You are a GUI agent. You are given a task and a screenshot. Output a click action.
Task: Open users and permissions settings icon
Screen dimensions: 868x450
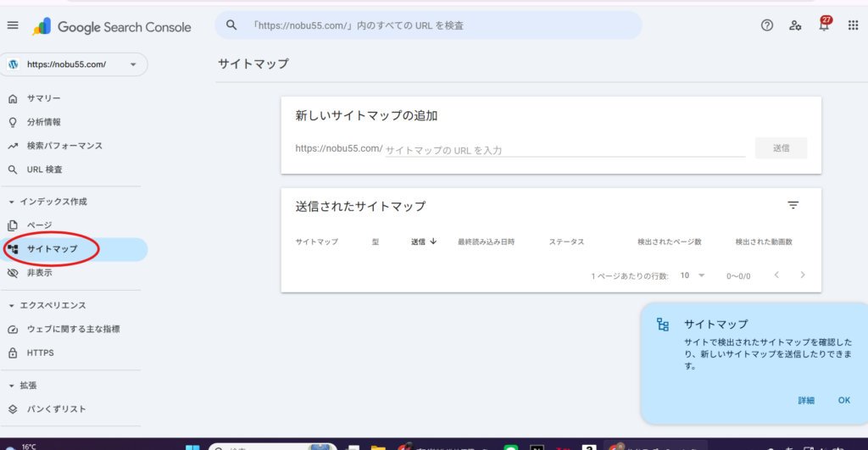point(795,25)
